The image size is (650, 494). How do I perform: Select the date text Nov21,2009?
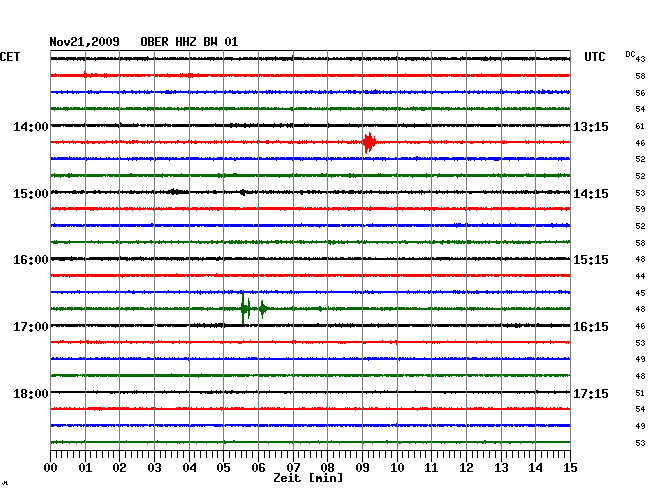(85, 42)
